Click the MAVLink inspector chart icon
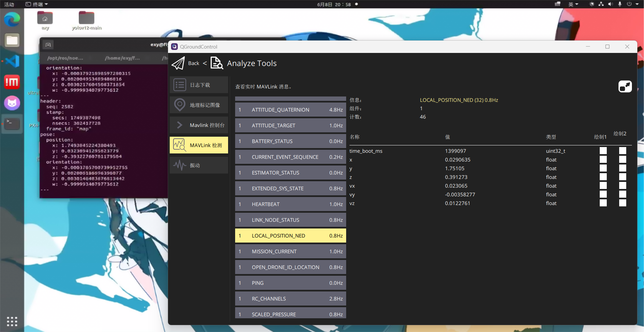644x332 pixels. pyautogui.click(x=179, y=145)
